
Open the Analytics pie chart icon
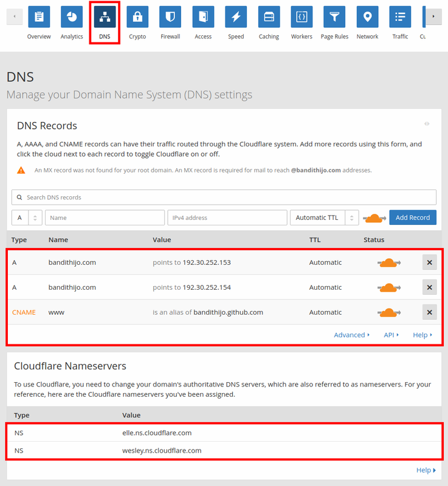(x=72, y=17)
